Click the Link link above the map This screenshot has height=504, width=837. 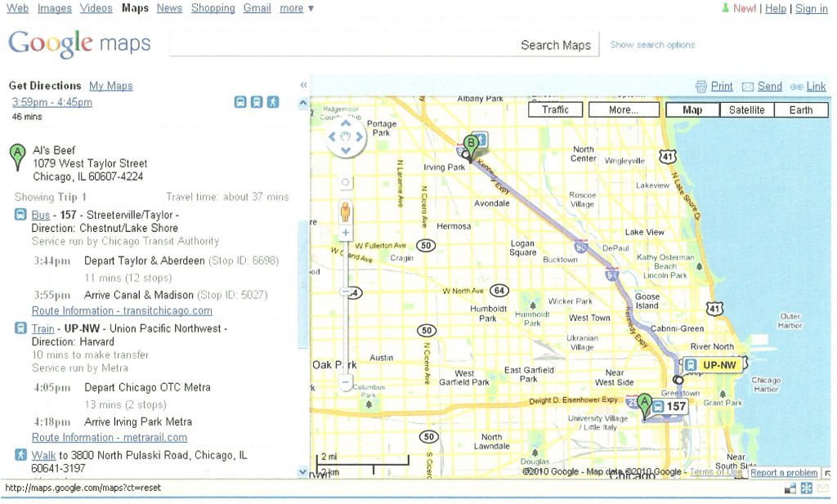point(816,87)
